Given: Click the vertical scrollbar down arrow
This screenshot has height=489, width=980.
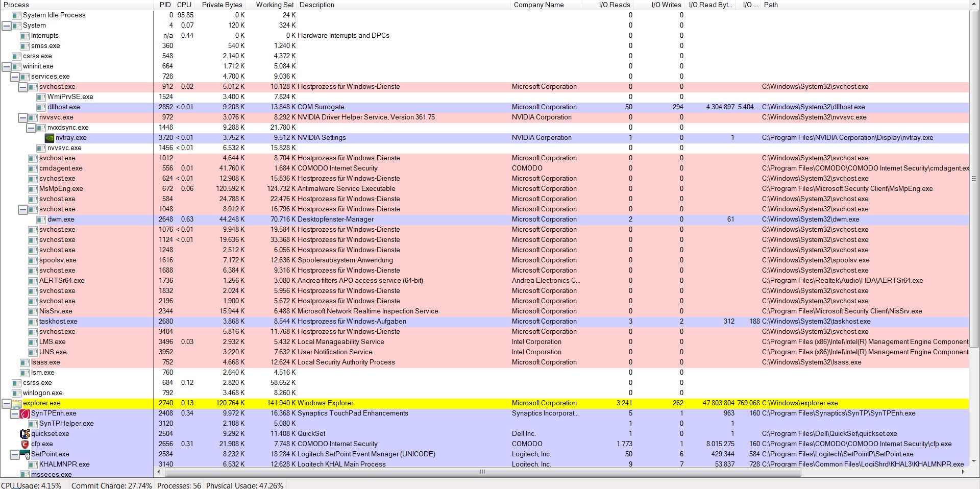Looking at the screenshot, I should [974, 461].
